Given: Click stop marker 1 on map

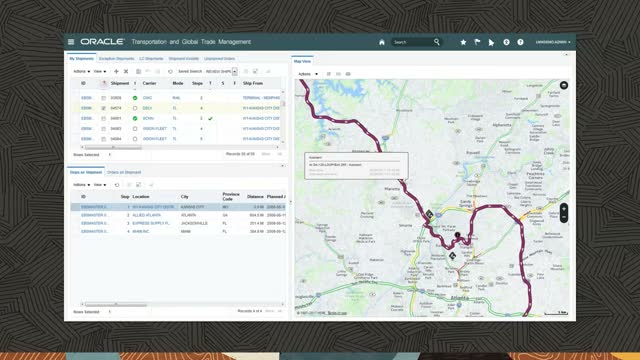Looking at the screenshot, I should coord(458,235).
